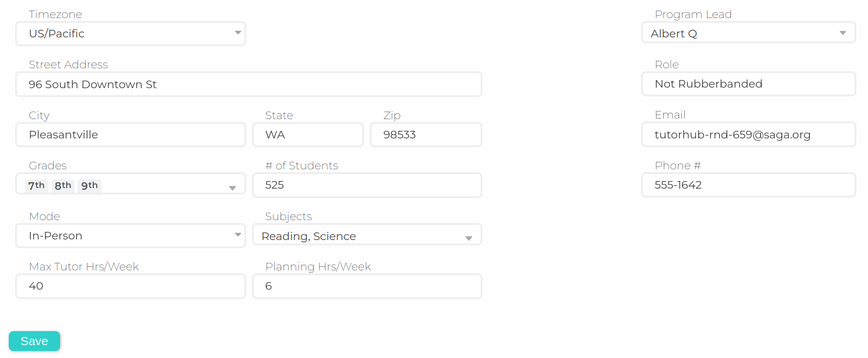Select the State field showing WA
The width and height of the screenshot is (868, 358).
(308, 134)
